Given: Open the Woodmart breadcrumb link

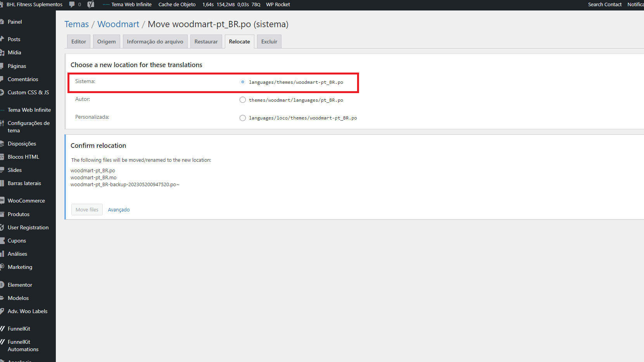Looking at the screenshot, I should [118, 24].
